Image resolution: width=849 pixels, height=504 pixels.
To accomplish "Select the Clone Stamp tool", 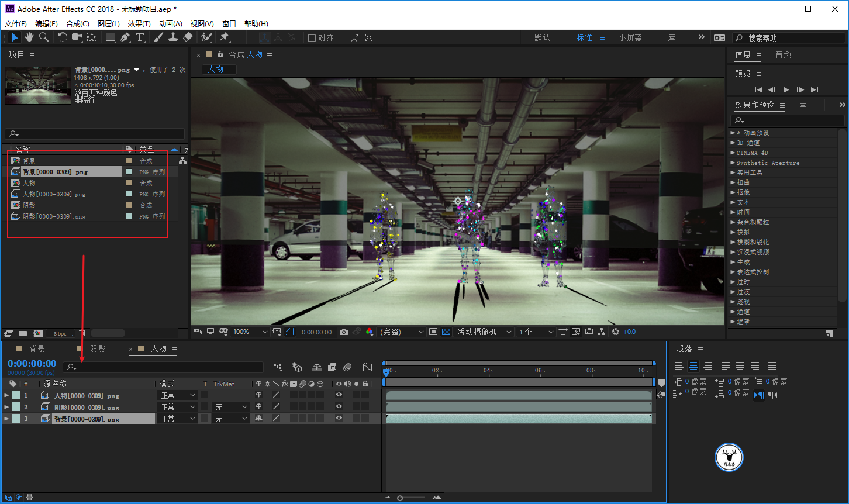I will coord(173,37).
